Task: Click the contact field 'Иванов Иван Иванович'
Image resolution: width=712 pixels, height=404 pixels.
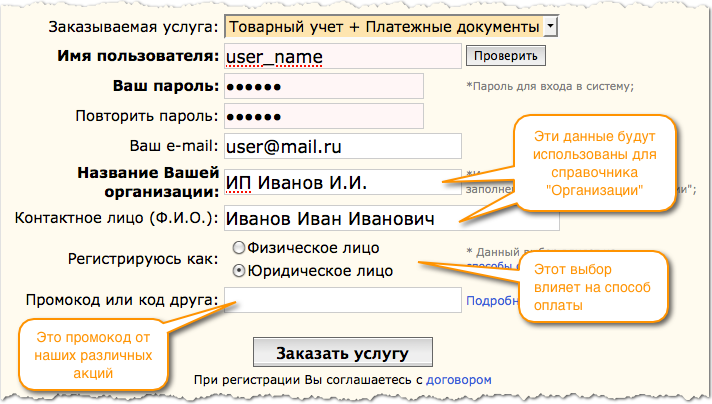Action: coord(390,218)
